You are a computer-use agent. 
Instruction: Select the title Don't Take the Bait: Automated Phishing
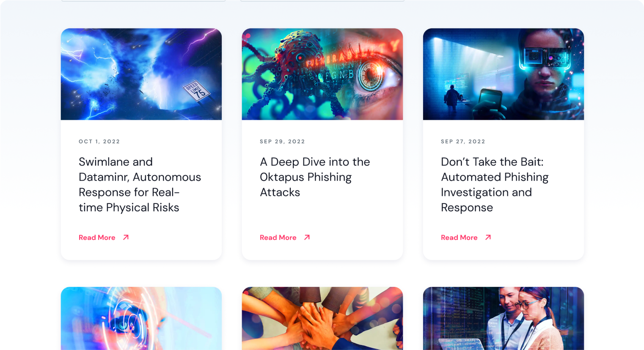coord(495,185)
